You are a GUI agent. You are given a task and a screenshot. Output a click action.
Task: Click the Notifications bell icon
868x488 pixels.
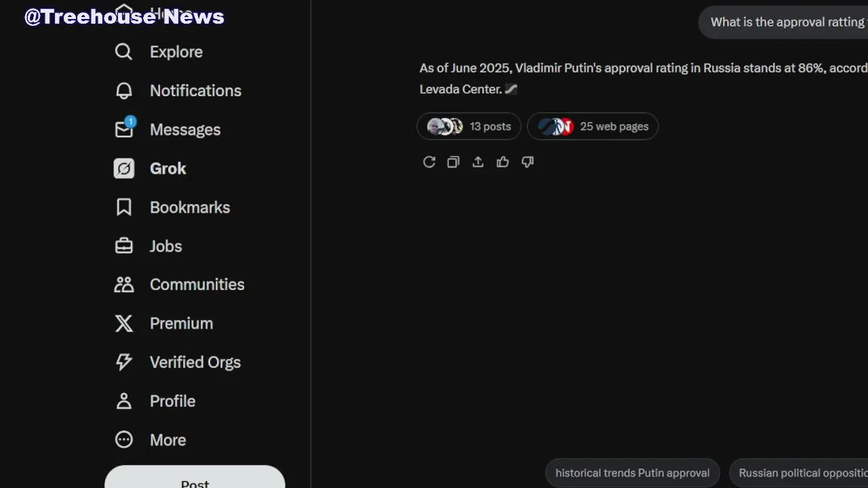click(x=123, y=91)
